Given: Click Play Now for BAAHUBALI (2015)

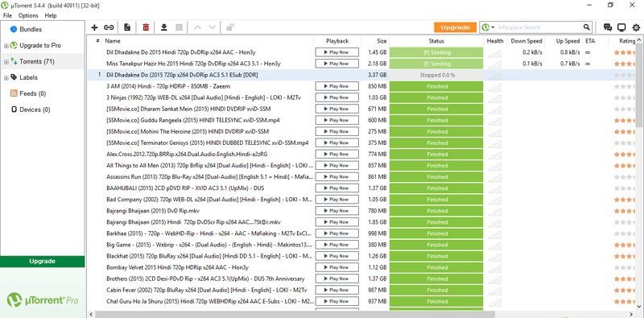Looking at the screenshot, I should (x=336, y=188).
